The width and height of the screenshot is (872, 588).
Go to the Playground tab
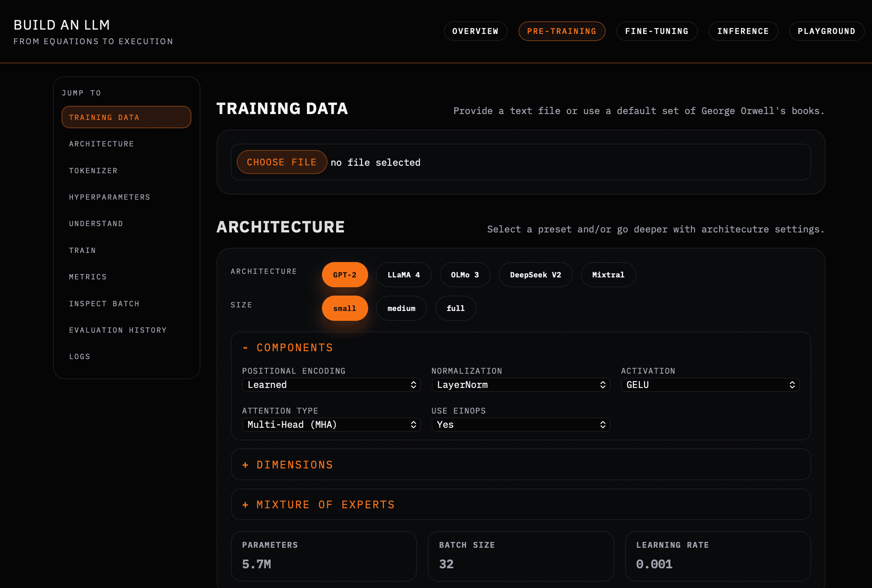[x=826, y=31]
